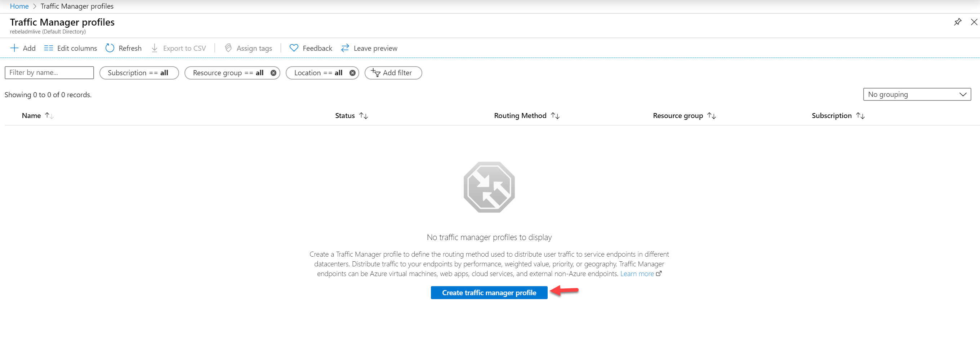This screenshot has height=356, width=980.
Task: Click the Feedback heart icon
Action: click(x=294, y=48)
